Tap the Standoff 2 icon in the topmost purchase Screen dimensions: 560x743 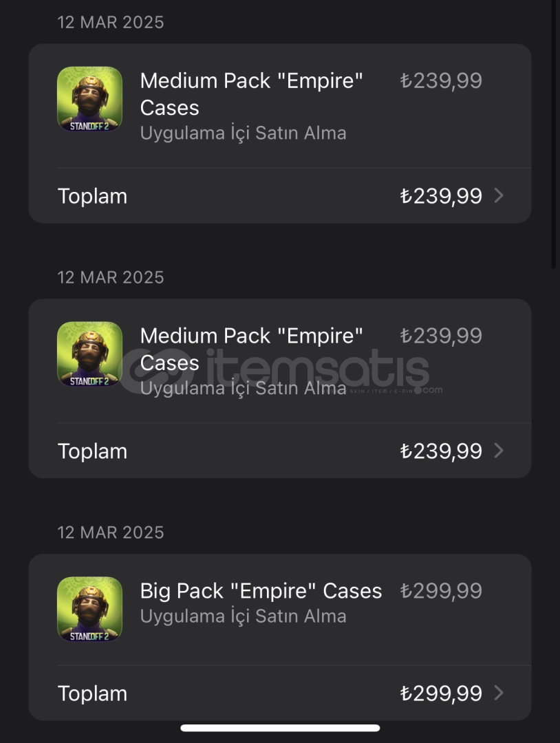(89, 99)
